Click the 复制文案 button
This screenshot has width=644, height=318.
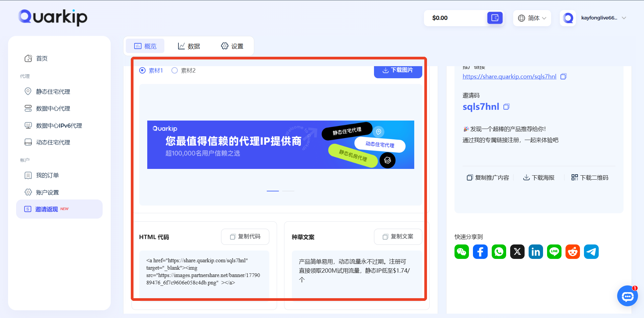398,237
